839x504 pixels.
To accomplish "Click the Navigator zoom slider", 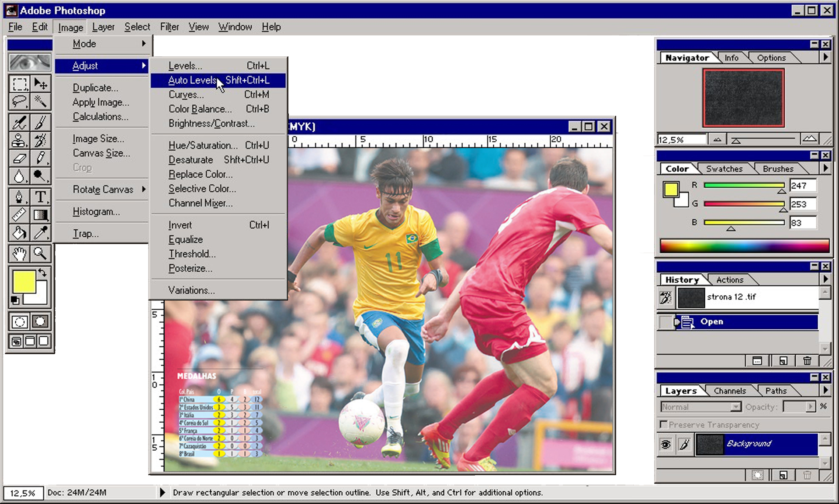I will coord(763,139).
